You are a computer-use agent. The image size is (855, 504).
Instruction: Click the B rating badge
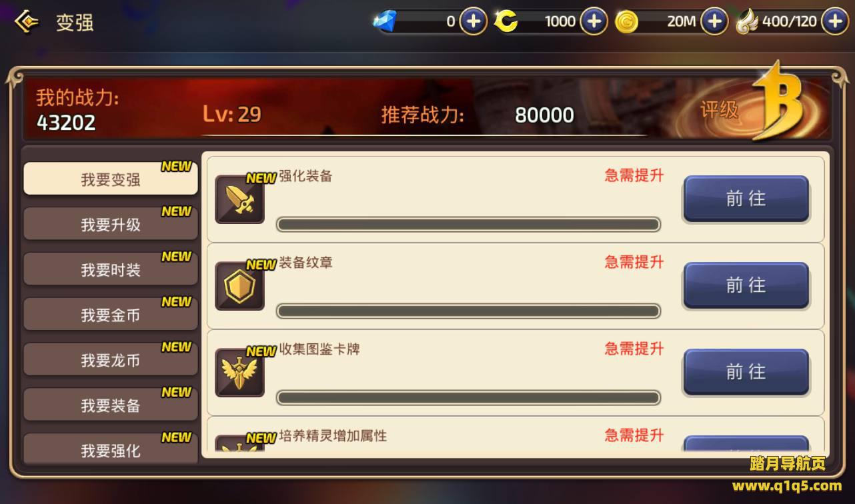(777, 101)
